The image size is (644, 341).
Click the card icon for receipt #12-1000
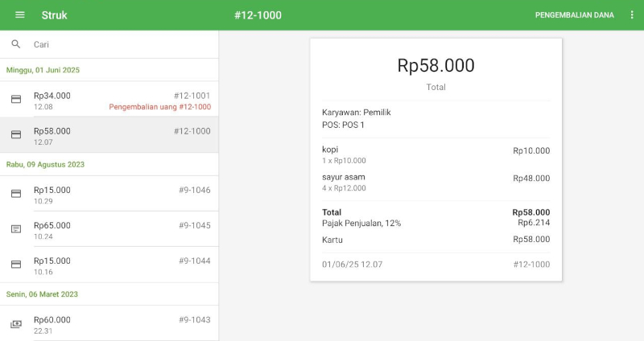(x=16, y=135)
